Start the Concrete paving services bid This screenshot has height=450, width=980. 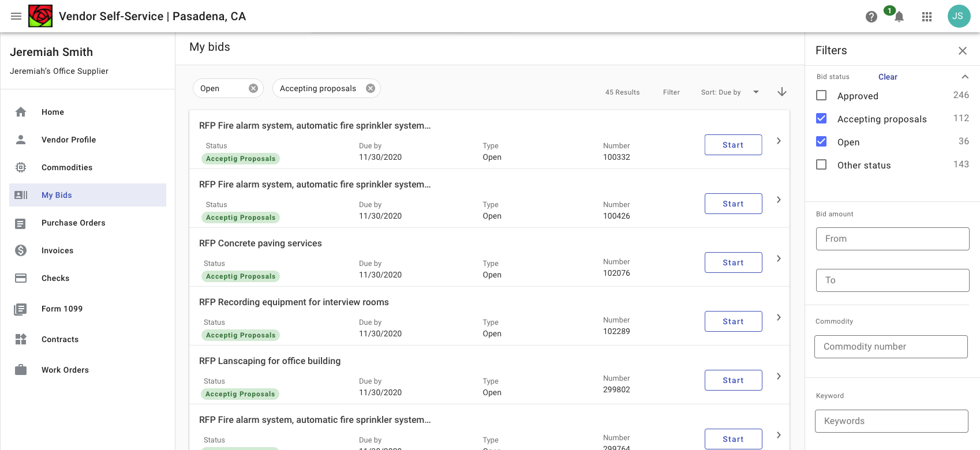(x=733, y=262)
